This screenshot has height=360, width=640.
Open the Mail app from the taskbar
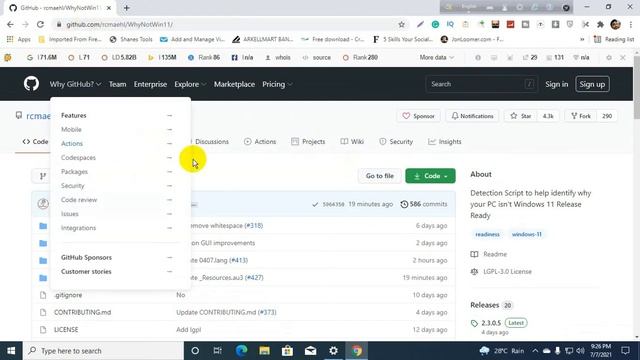tap(311, 351)
